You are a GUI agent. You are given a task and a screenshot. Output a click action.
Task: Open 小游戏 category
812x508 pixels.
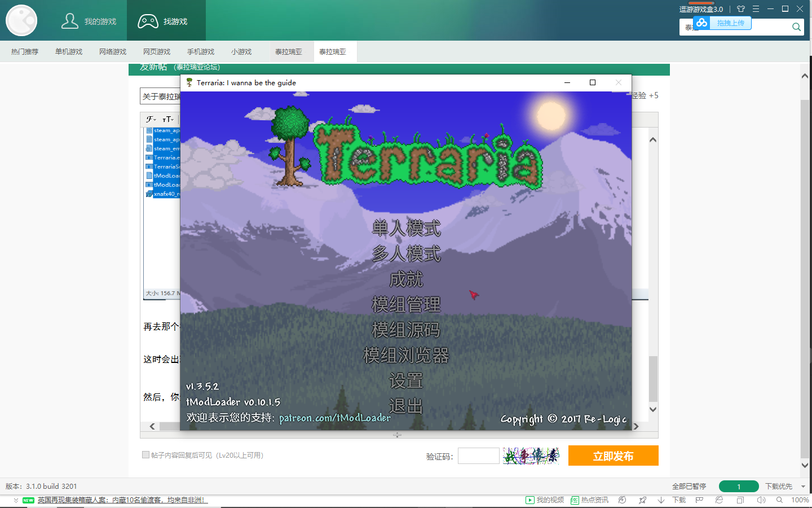pyautogui.click(x=241, y=52)
